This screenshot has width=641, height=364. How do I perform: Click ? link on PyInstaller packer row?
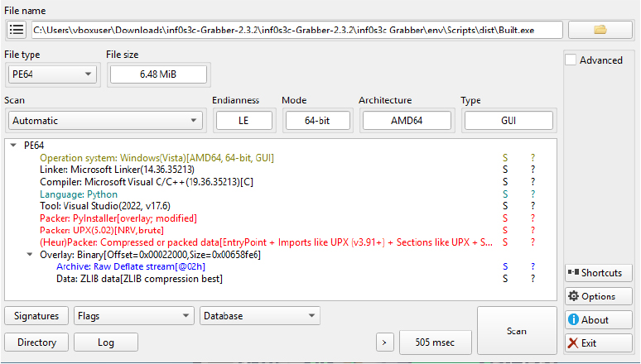point(533,218)
